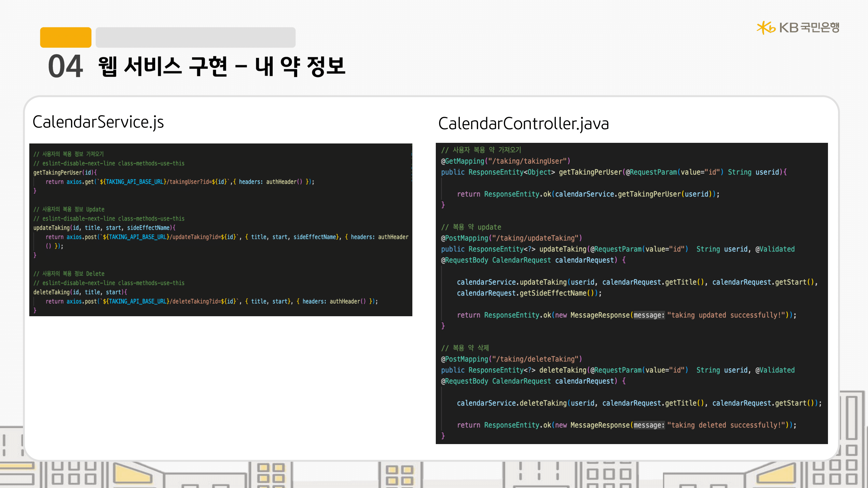This screenshot has height=488, width=868.
Task: Click the @PostMapping updateTaking annotation line
Action: pos(512,238)
